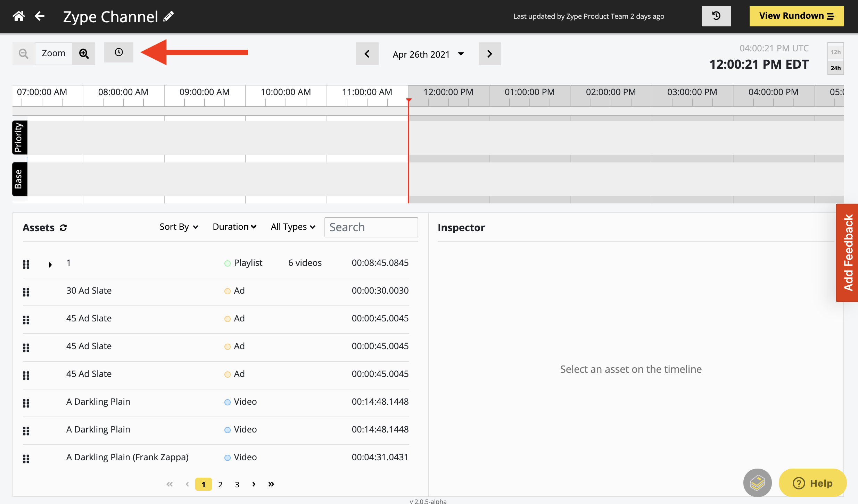Click the back arrow in header
The width and height of the screenshot is (858, 504).
tap(40, 16)
